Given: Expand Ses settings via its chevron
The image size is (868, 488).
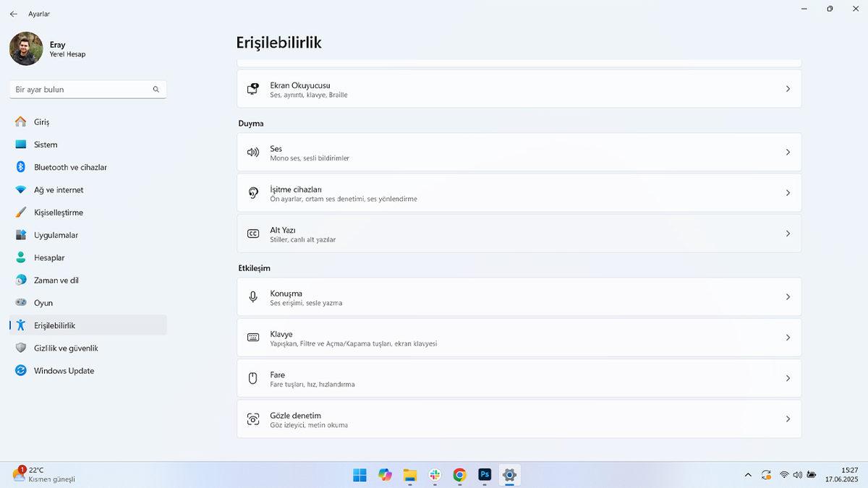Looking at the screenshot, I should pyautogui.click(x=788, y=153).
